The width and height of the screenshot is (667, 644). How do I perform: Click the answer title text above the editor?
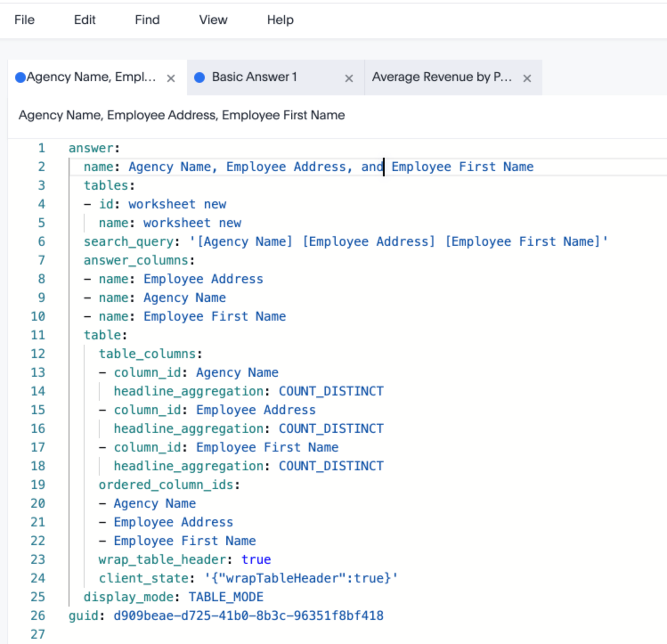tap(182, 115)
